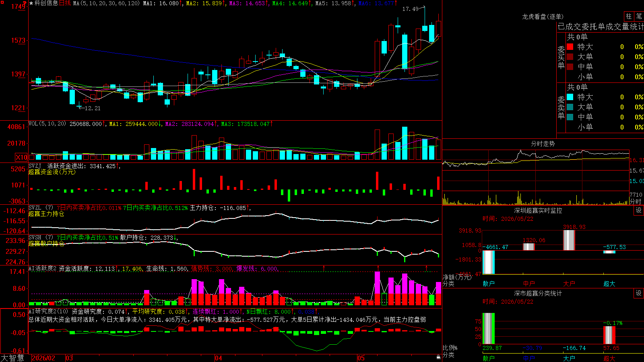The image size is (644, 362).
Task: Select the 05 month marker on time axis
Action: point(361,358)
